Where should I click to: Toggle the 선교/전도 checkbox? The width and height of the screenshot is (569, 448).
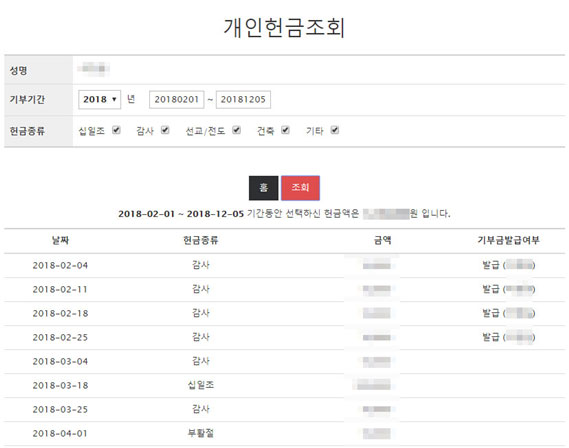click(x=237, y=130)
